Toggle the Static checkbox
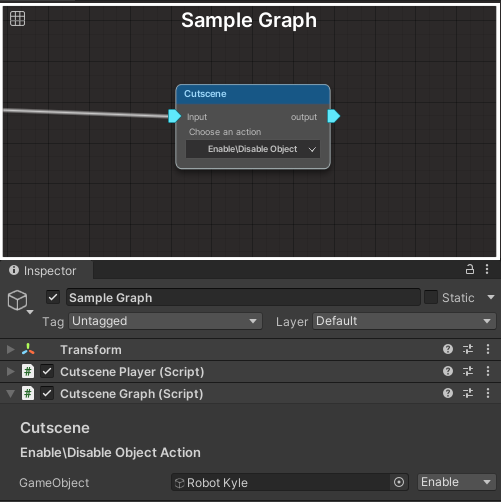 [x=431, y=297]
